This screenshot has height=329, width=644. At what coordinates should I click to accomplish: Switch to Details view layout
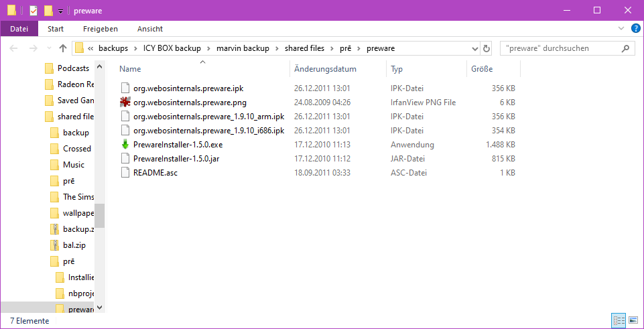(619, 321)
